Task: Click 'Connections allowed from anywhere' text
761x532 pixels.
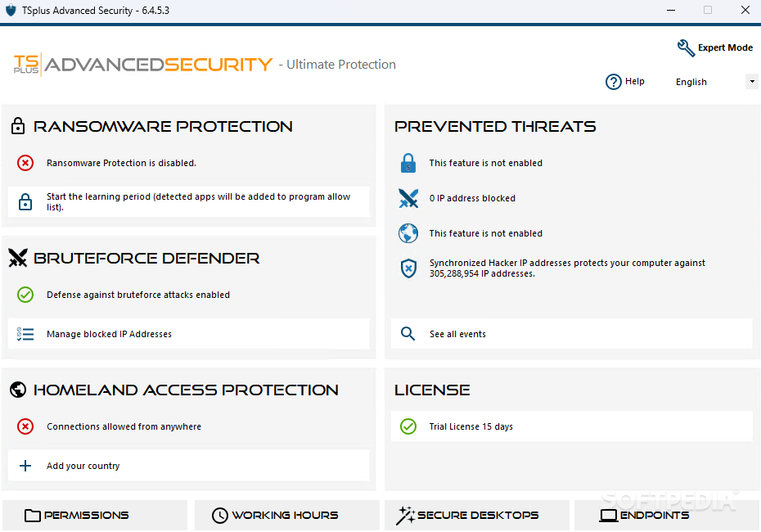Action: (x=124, y=426)
